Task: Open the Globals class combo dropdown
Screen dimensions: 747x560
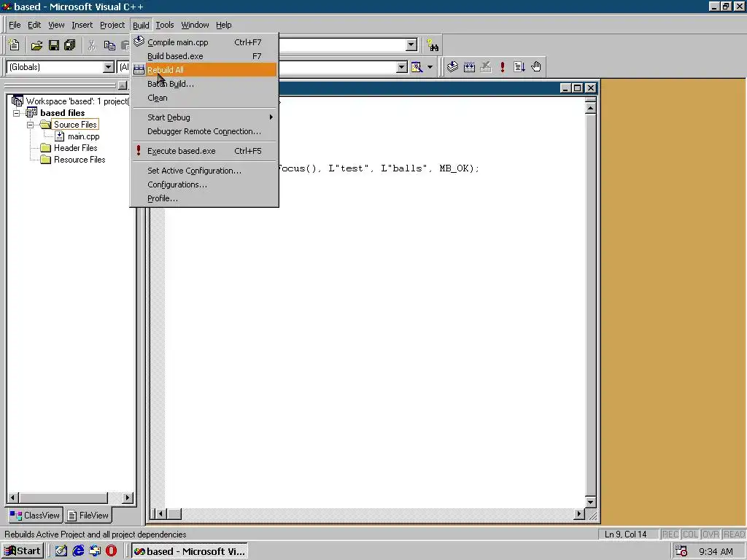Action: [109, 67]
